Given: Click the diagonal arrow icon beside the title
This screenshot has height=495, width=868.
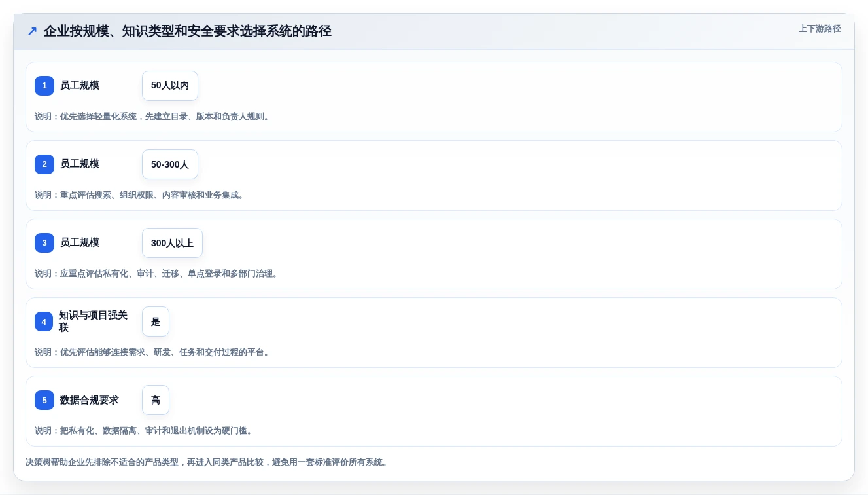Looking at the screenshot, I should (x=32, y=31).
